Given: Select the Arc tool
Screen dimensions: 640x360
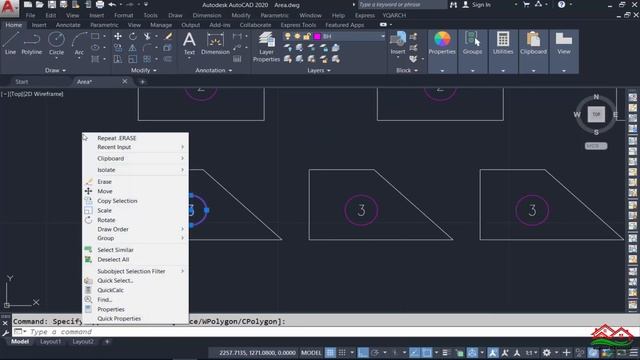Looking at the screenshot, I should coord(79,43).
